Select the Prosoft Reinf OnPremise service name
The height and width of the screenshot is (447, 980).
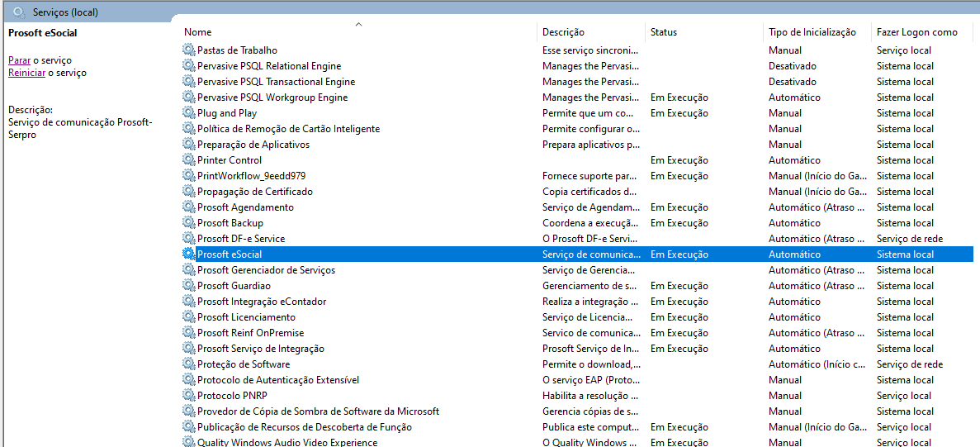pyautogui.click(x=251, y=333)
